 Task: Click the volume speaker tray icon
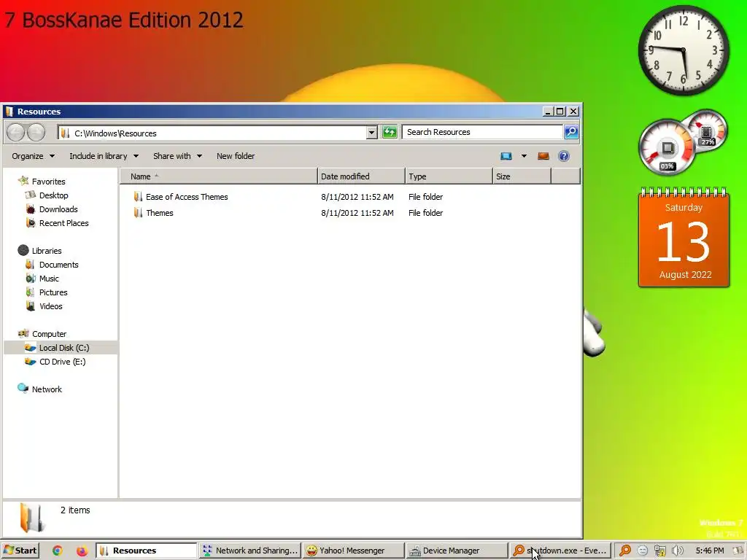point(678,551)
